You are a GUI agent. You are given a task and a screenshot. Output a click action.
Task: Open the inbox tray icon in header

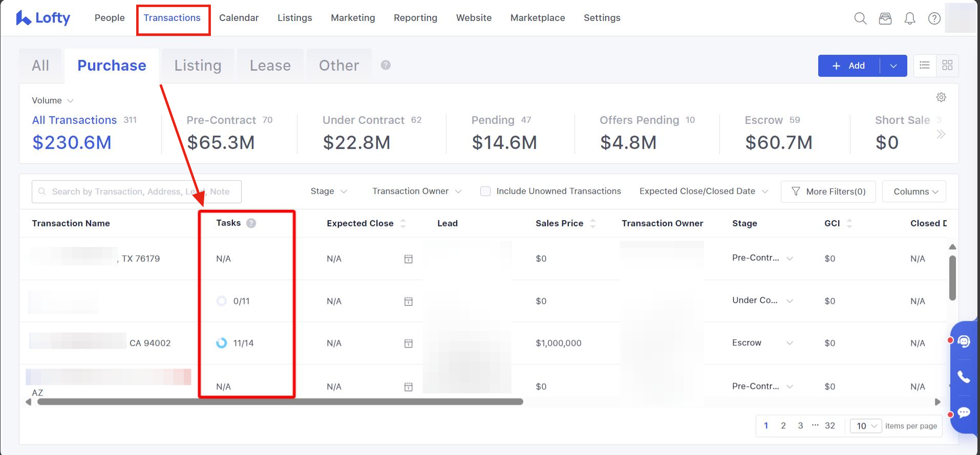pos(885,18)
